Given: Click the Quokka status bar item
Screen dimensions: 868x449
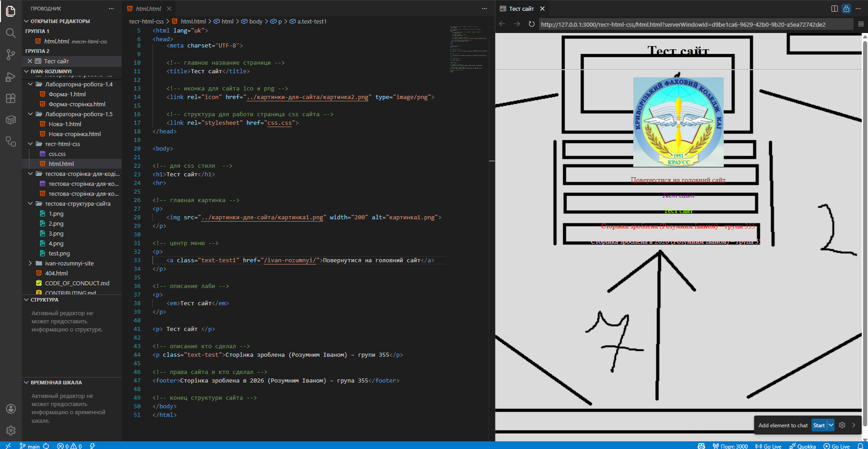Looking at the screenshot, I should point(802,446).
